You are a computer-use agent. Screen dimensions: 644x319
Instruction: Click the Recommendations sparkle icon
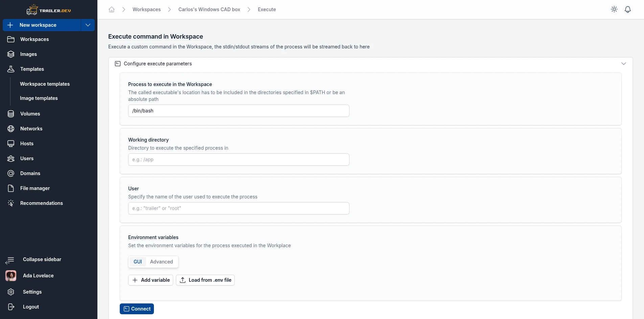pos(11,203)
